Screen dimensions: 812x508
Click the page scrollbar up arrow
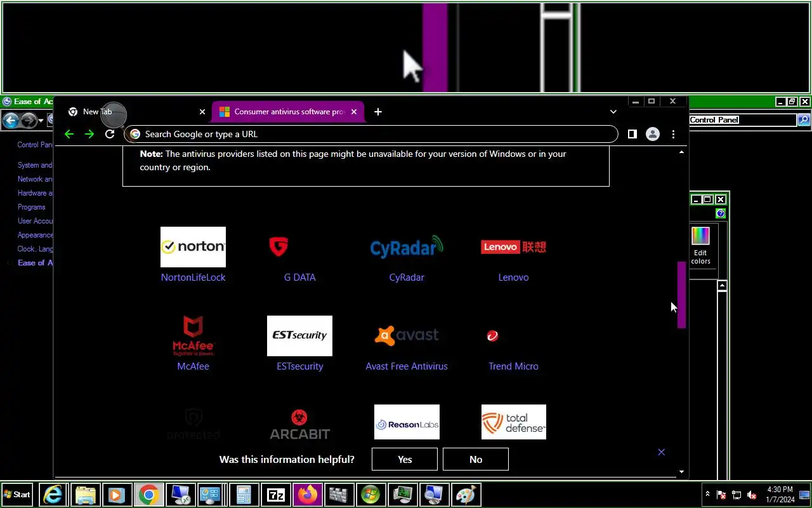(682, 152)
